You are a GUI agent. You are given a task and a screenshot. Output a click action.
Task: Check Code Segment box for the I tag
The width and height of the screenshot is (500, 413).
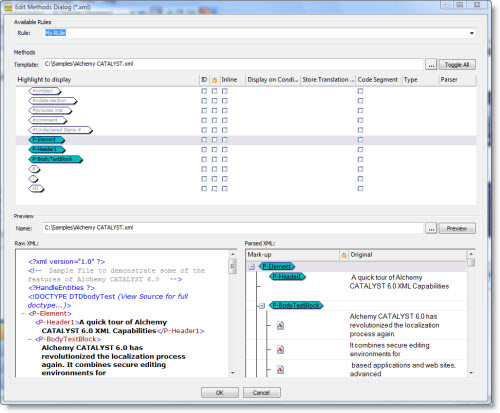point(360,179)
